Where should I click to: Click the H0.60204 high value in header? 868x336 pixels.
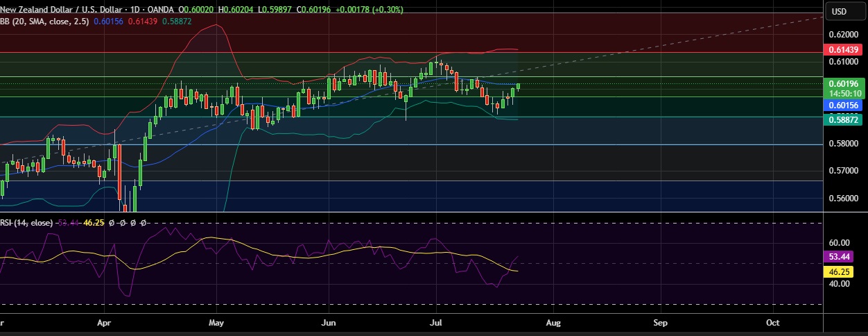[236, 10]
